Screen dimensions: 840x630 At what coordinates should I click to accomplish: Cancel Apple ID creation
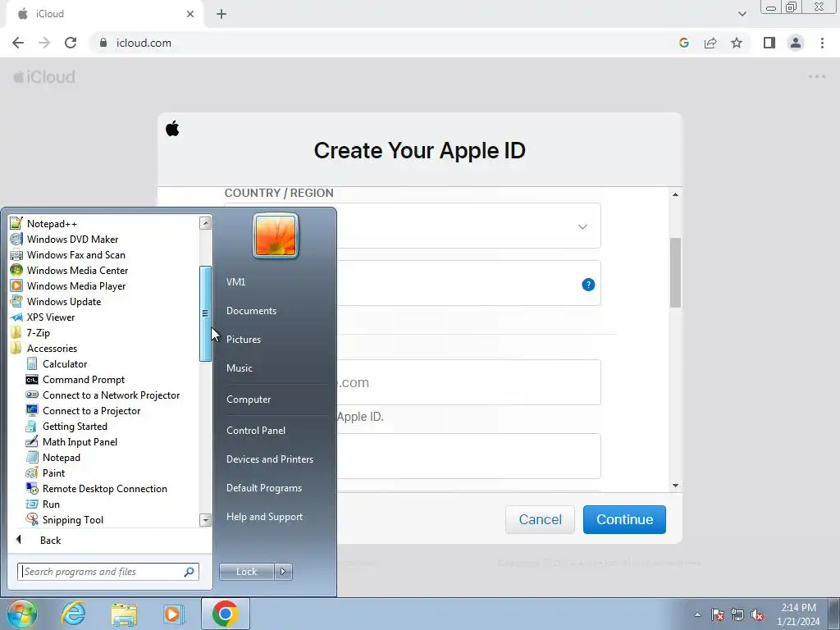[x=540, y=519]
